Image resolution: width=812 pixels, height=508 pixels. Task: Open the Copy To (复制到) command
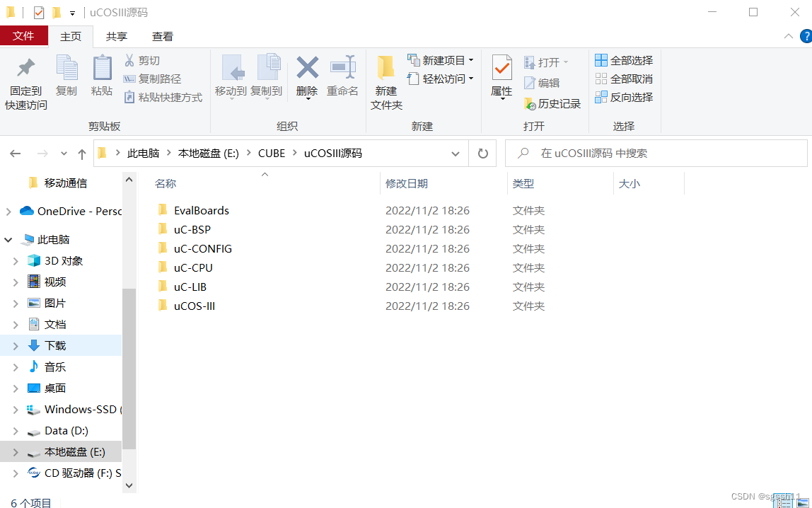(266, 76)
